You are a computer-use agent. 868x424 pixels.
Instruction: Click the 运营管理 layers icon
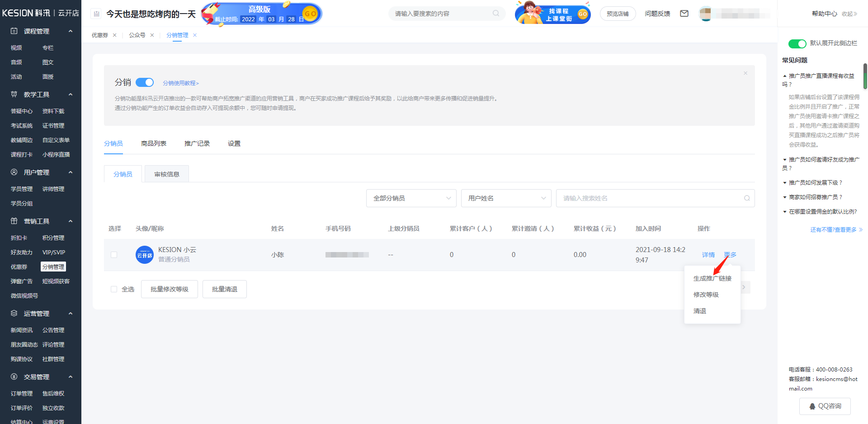pyautogui.click(x=14, y=314)
